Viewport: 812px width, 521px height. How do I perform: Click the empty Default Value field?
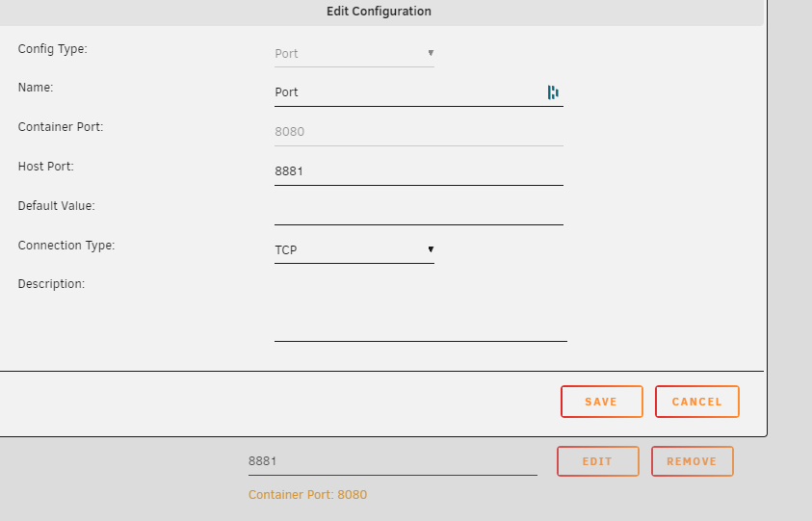418,210
